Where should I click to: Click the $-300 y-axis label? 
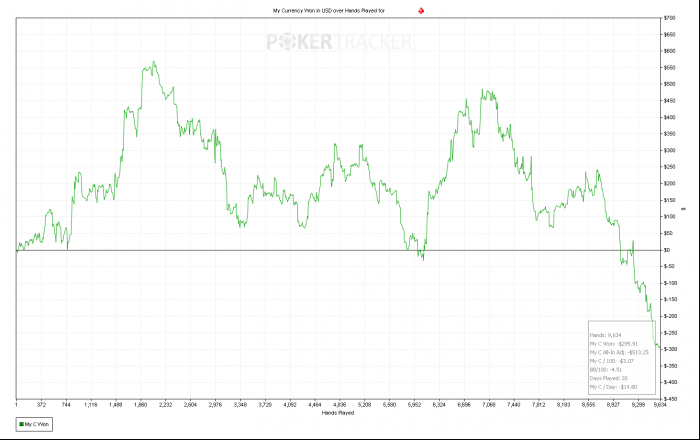click(x=671, y=349)
